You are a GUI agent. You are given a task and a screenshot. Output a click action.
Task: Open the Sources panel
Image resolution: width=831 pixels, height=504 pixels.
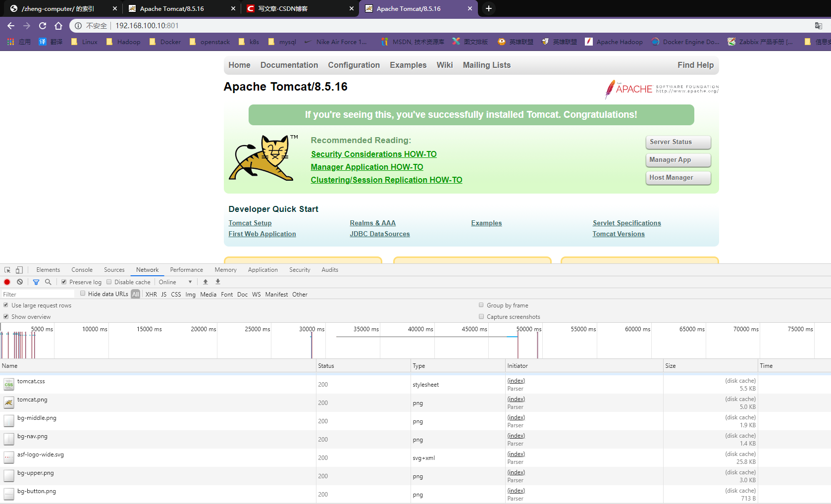pyautogui.click(x=114, y=270)
